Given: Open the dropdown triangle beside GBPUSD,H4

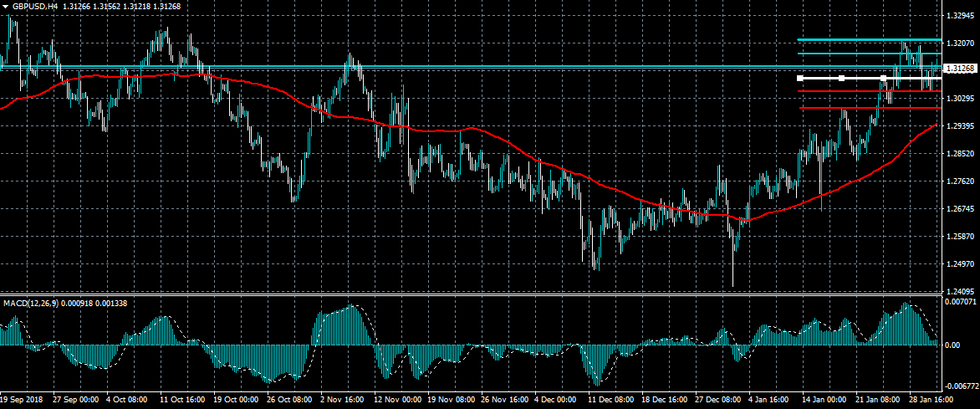Looking at the screenshot, I should (5, 6).
